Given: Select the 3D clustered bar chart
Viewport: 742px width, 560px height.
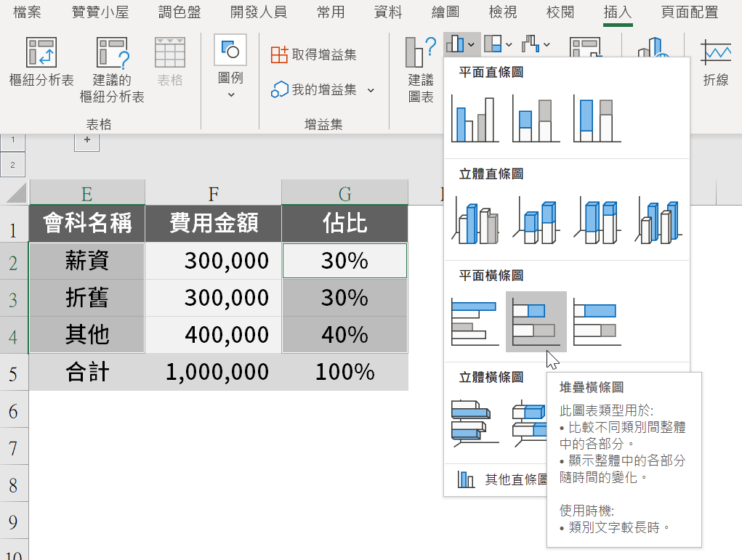Looking at the screenshot, I should 475,423.
